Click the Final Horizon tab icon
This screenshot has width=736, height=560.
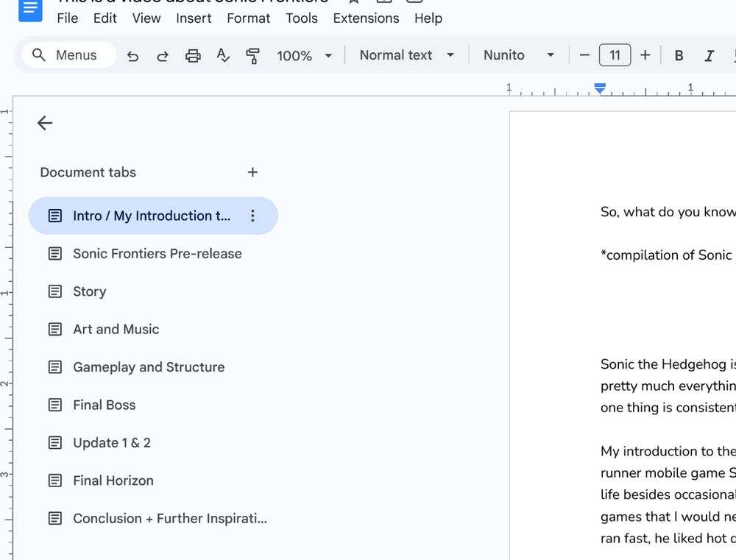[55, 481]
